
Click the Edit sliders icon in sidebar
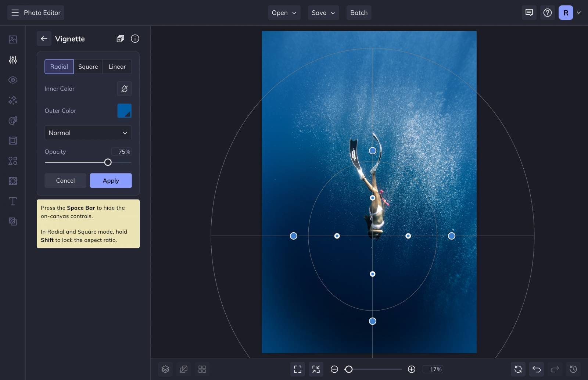pos(13,60)
